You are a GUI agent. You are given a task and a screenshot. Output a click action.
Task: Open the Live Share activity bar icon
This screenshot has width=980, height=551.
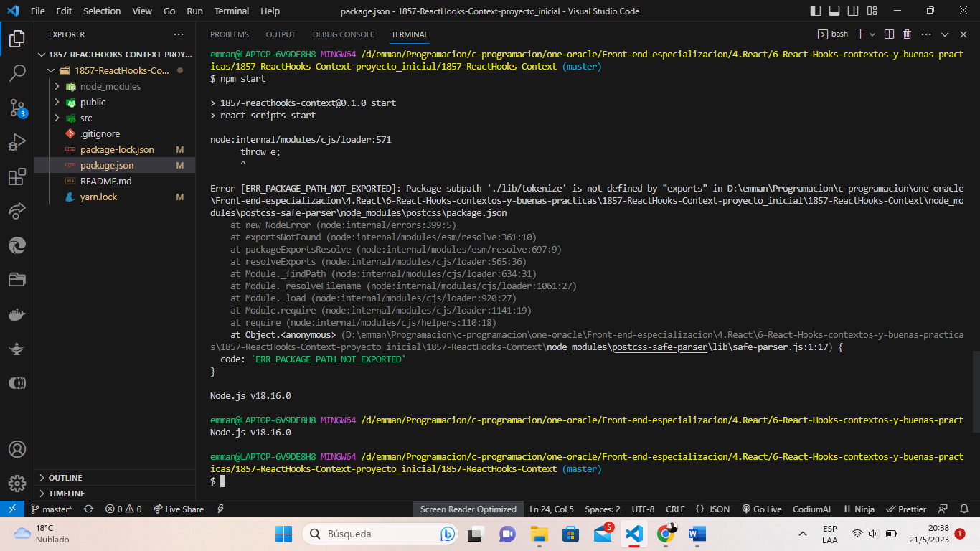tap(17, 211)
